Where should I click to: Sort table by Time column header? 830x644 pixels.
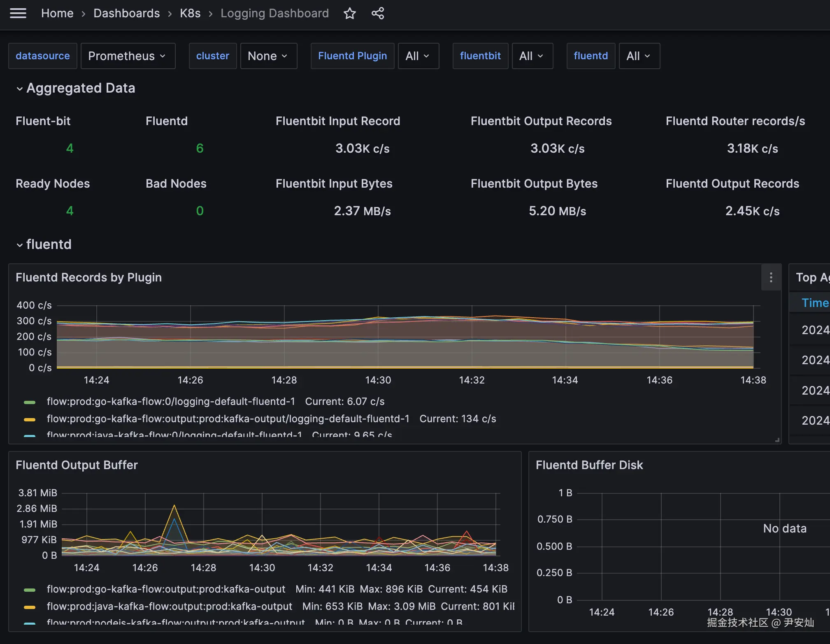(814, 303)
